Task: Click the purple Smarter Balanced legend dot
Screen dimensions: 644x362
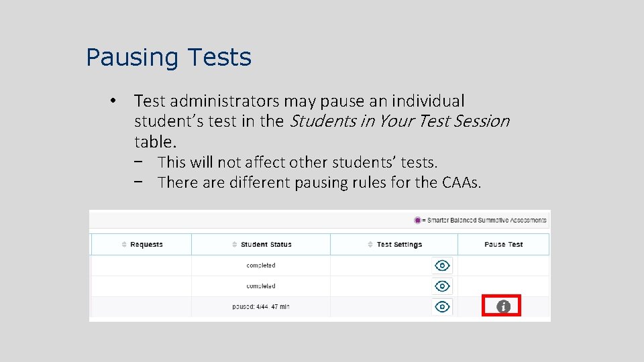Action: (417, 220)
